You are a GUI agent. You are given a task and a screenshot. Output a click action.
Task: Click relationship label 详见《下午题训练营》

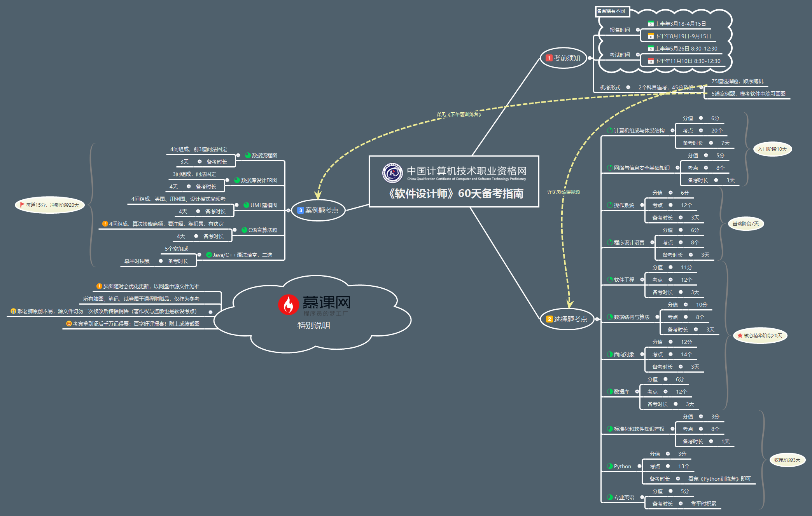459,115
